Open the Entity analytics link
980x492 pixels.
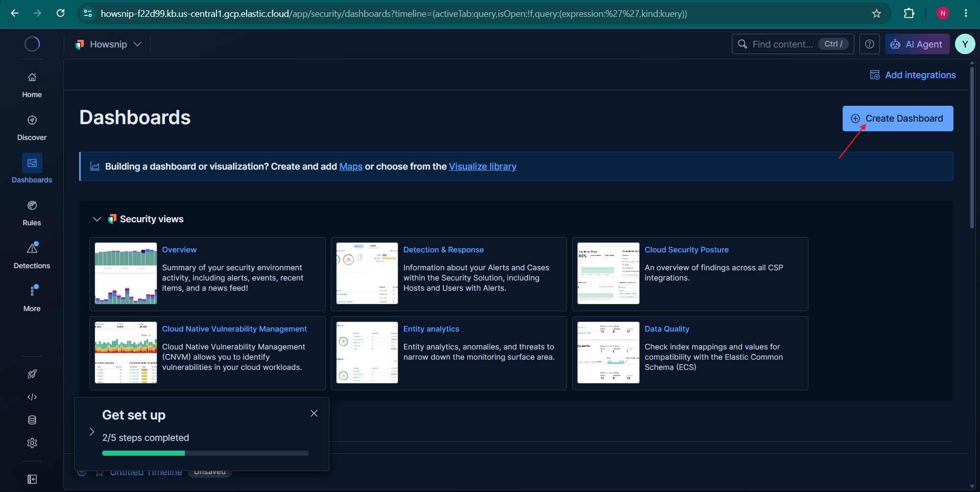pos(431,329)
